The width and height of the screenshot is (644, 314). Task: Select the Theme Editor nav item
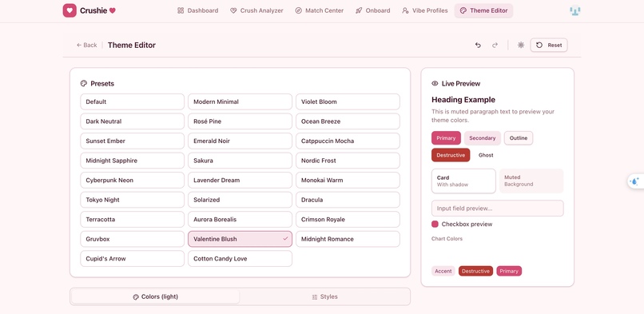pos(483,10)
